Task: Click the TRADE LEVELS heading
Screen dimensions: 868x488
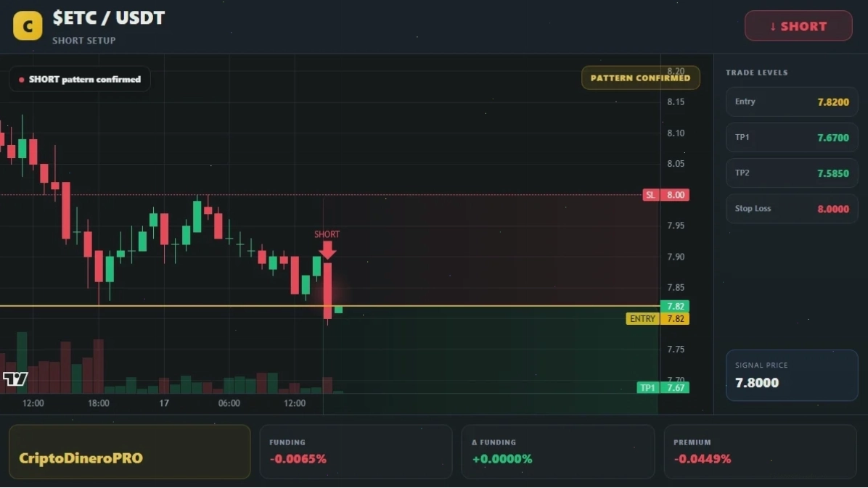Action: [x=757, y=73]
